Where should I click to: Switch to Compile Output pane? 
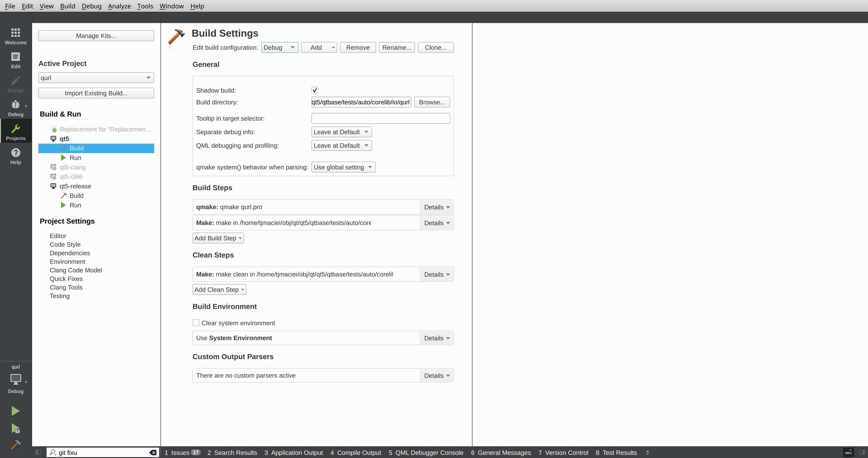coord(356,453)
